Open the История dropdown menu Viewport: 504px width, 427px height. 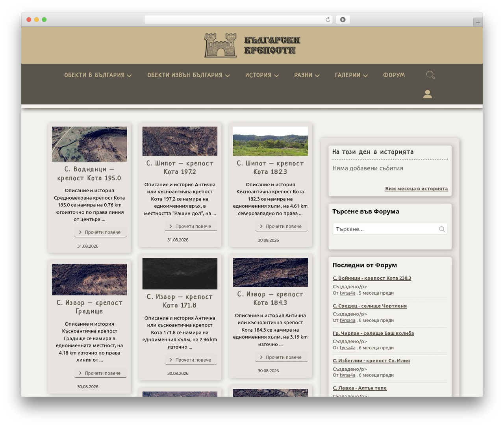[262, 75]
